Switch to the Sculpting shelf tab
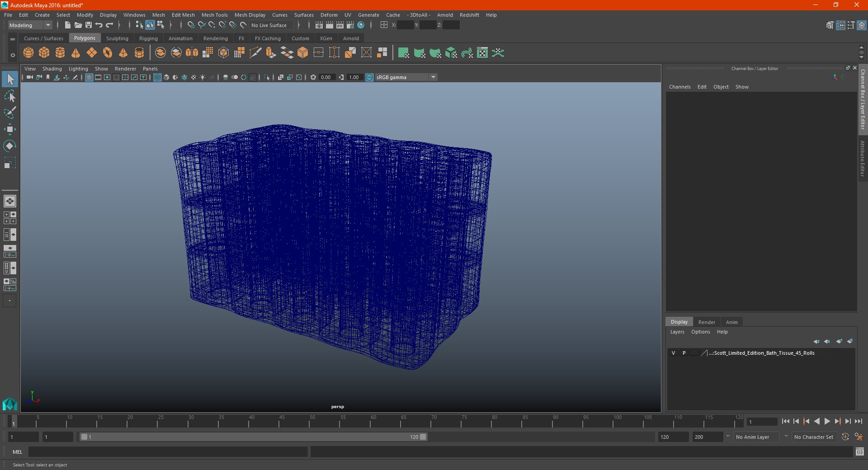868x470 pixels. tap(117, 38)
